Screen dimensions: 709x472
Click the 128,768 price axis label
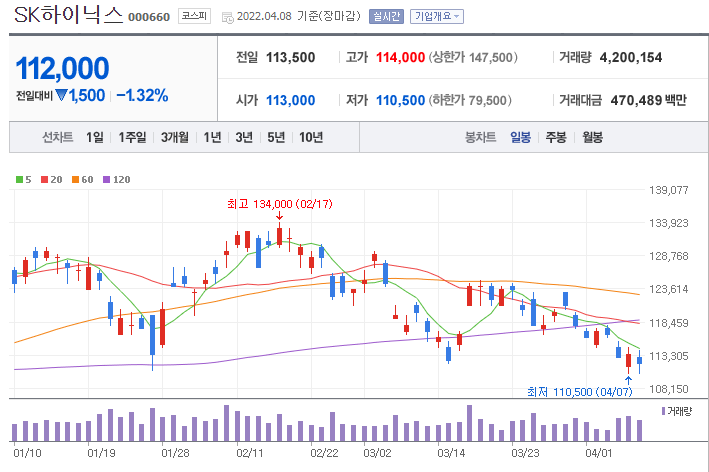[669, 256]
